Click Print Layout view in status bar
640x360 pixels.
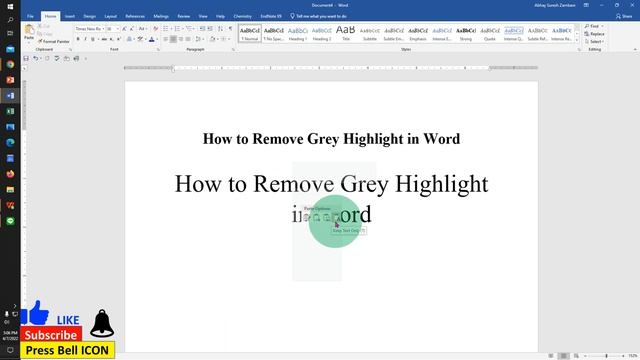563,356
